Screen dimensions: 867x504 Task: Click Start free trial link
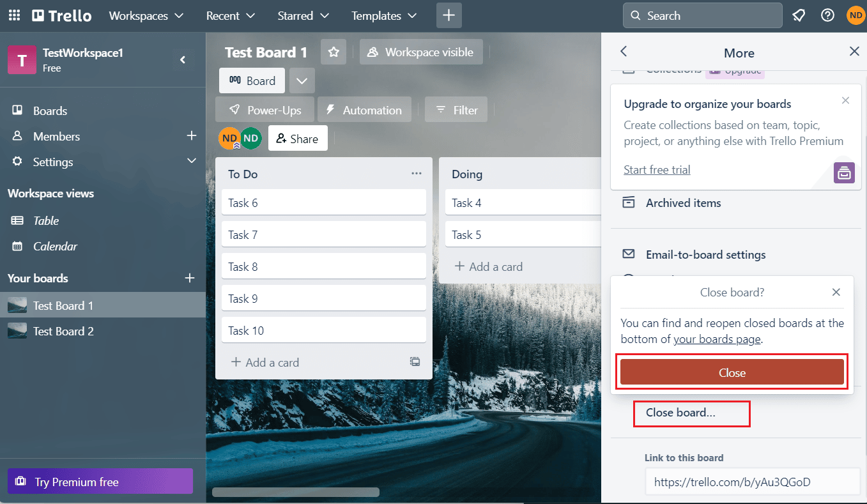coord(657,169)
